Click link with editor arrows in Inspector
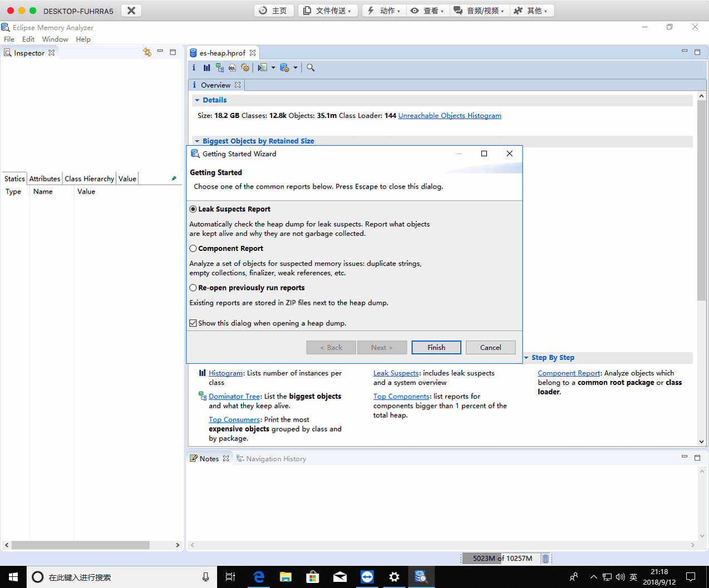The width and height of the screenshot is (709, 588). (147, 52)
